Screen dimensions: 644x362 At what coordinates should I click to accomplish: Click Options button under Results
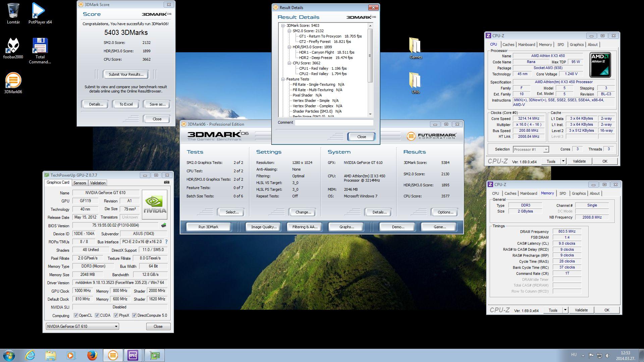click(x=445, y=212)
